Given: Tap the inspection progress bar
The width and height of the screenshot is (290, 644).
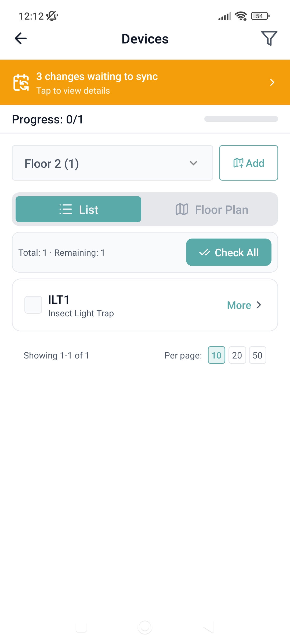Looking at the screenshot, I should click(x=241, y=119).
